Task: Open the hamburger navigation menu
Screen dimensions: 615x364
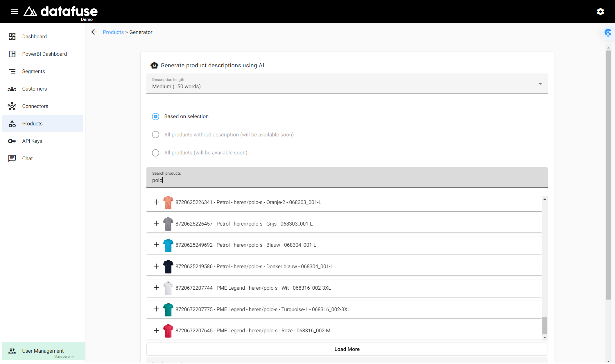Action: [15, 12]
